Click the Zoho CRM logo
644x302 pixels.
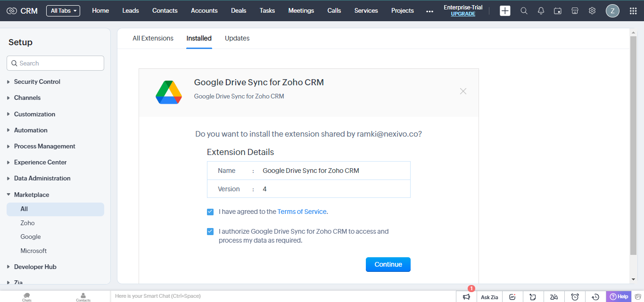22,11
